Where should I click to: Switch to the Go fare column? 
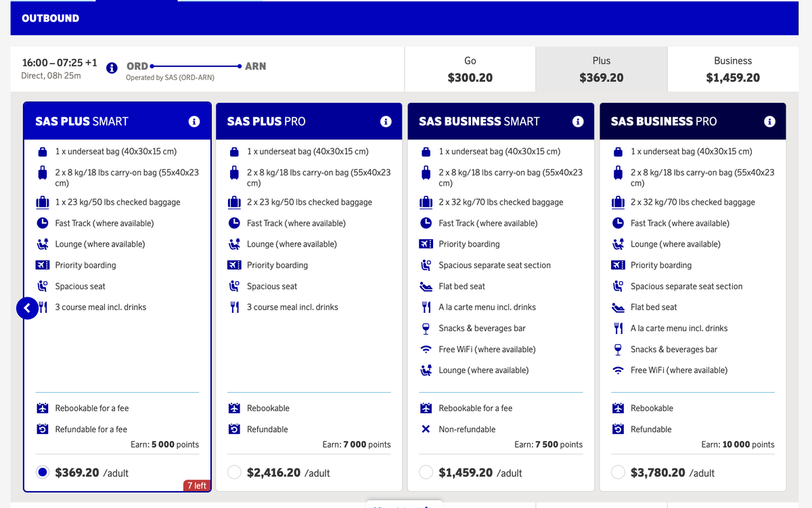[470, 68]
